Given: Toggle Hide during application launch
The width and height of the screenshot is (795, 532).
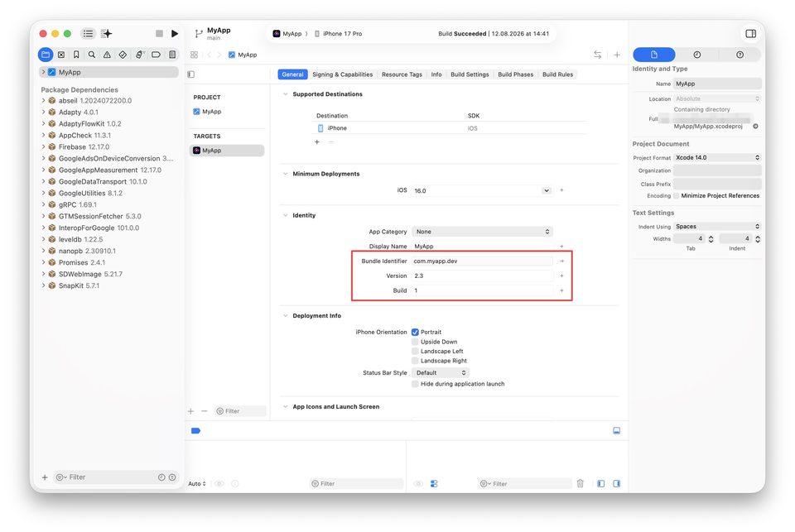Looking at the screenshot, I should [415, 384].
